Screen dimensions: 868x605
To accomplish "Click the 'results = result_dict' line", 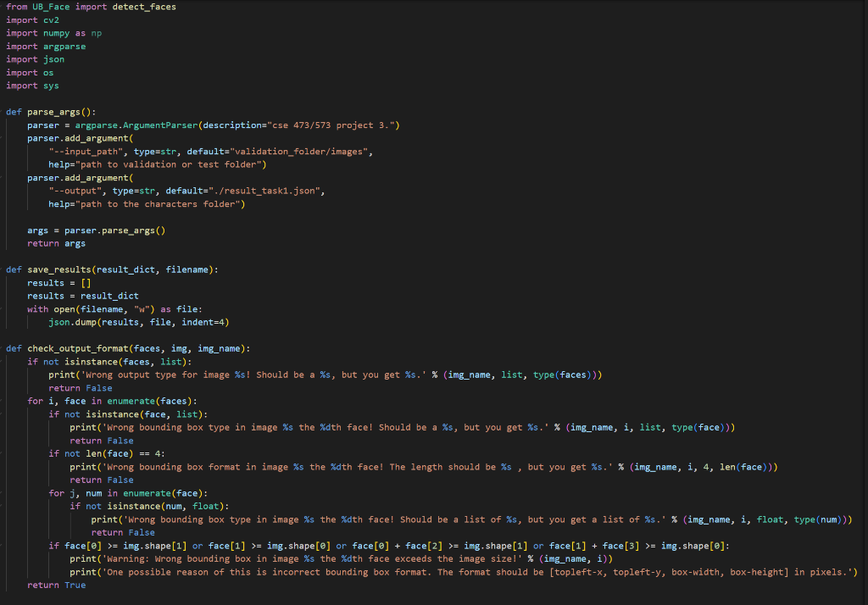I will [x=83, y=296].
